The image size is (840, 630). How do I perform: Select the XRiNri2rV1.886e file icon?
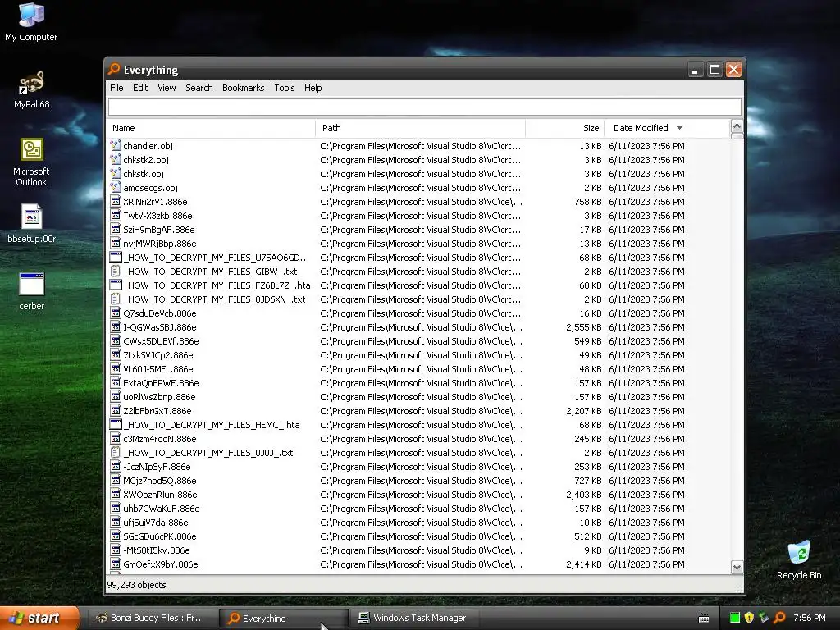115,202
